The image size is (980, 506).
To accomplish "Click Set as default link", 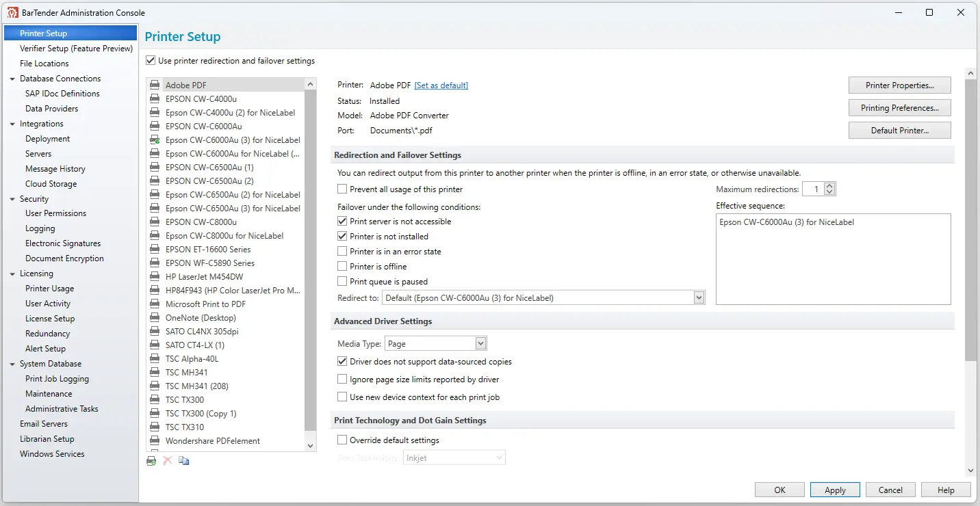I will pos(441,85).
